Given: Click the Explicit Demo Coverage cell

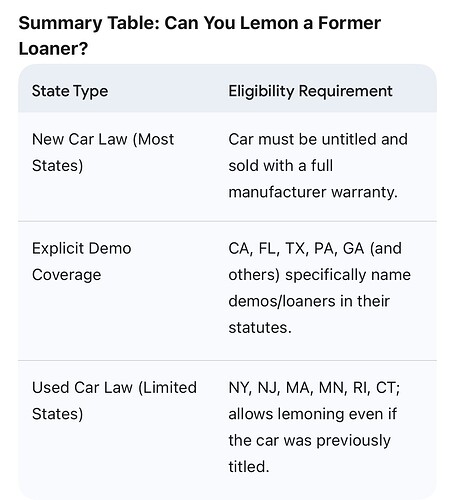Looking at the screenshot, I should (x=82, y=261).
